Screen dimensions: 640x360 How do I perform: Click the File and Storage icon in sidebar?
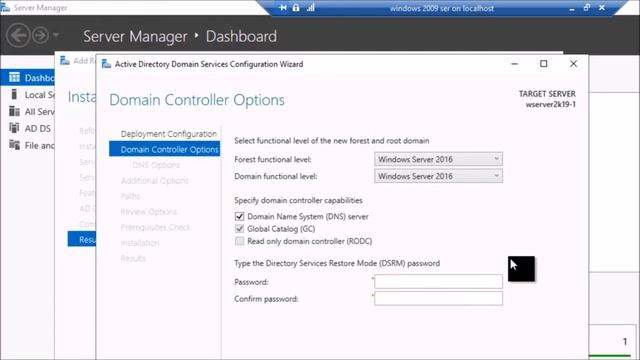[x=14, y=145]
